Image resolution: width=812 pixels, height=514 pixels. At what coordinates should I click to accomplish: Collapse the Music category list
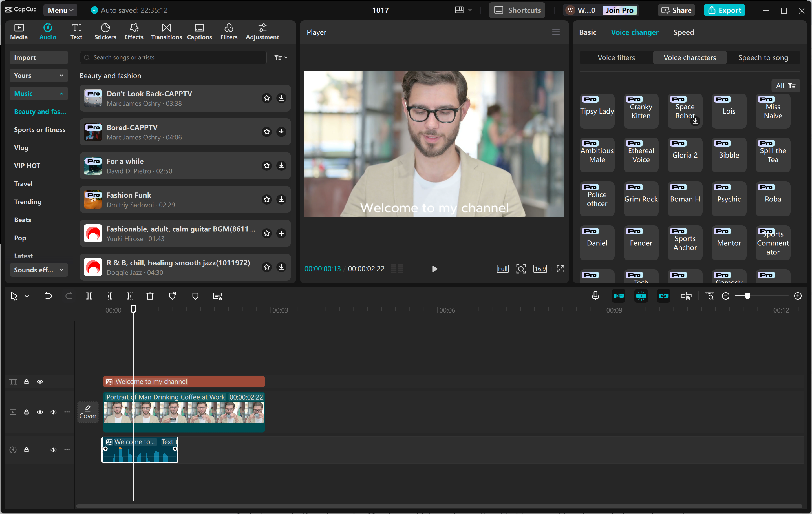pyautogui.click(x=38, y=93)
